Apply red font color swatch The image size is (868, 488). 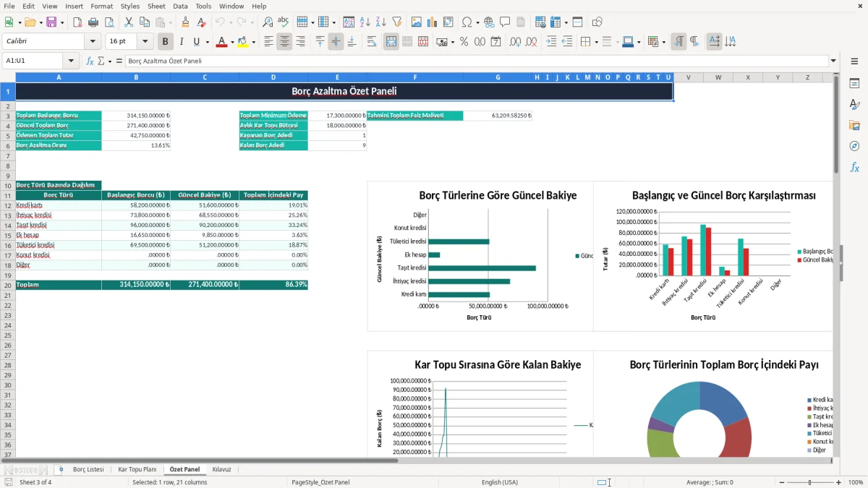pos(221,42)
